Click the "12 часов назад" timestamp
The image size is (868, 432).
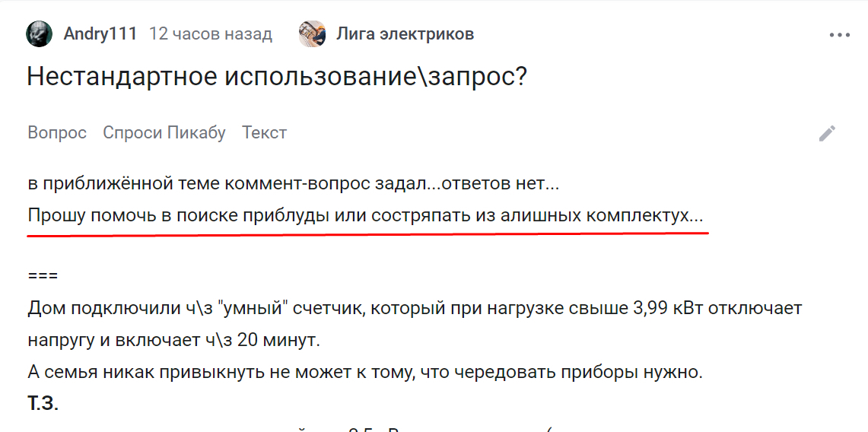(x=210, y=34)
